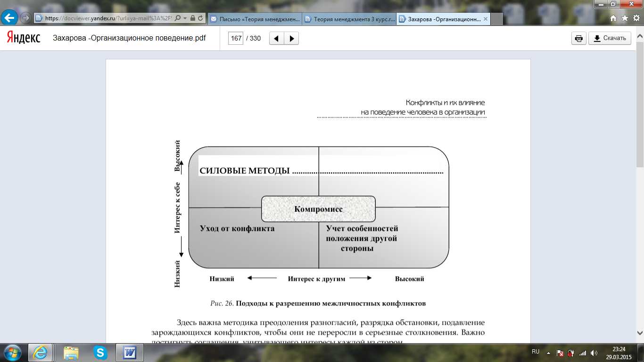
Task: Close the 'Захарова -Организационн...' tab
Action: pos(486,19)
